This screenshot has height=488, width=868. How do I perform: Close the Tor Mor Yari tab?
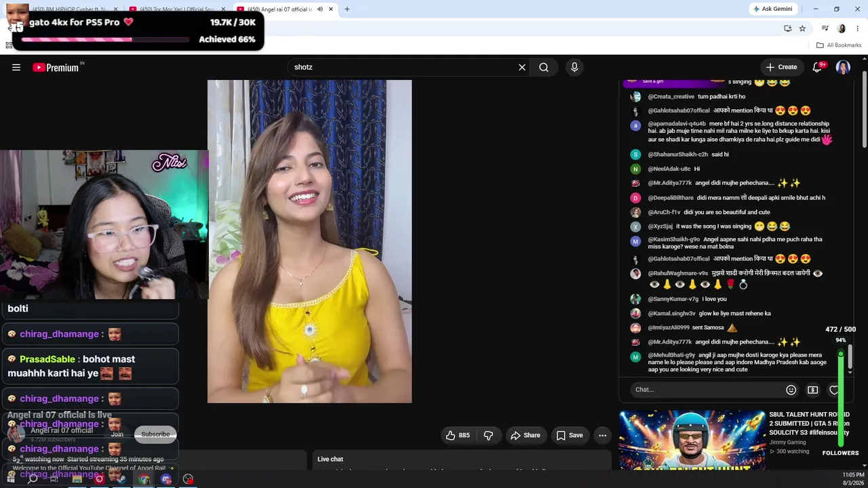(224, 9)
